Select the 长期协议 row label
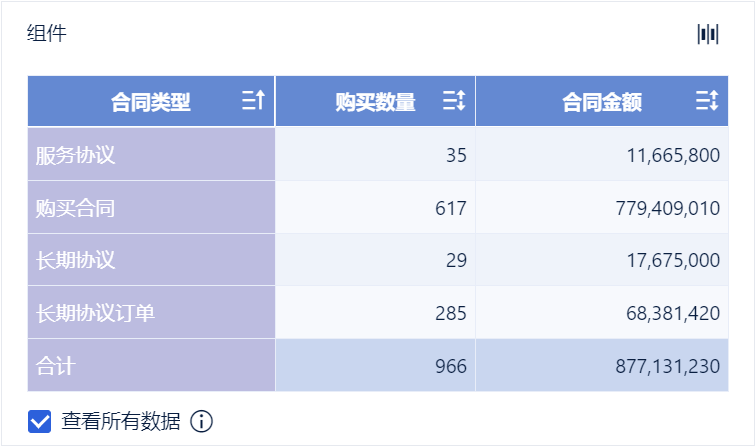The height and width of the screenshot is (448, 755). click(x=76, y=260)
